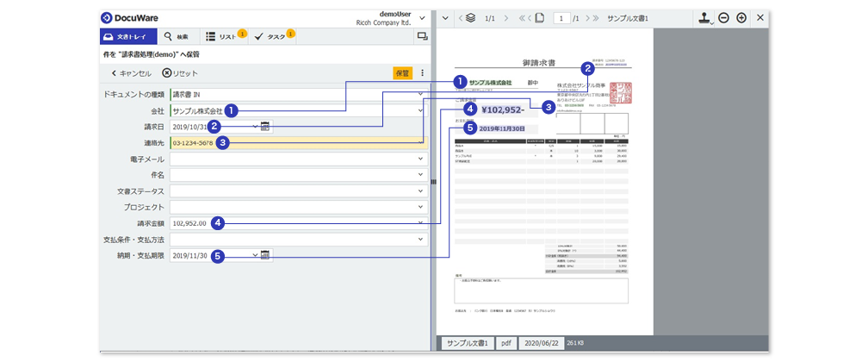Close the document viewer with X
The width and height of the screenshot is (868, 362).
(x=759, y=18)
